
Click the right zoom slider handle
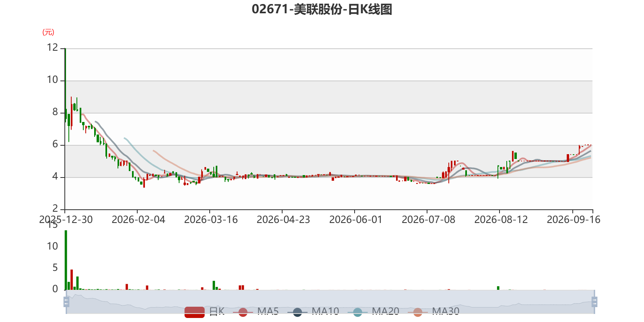pyautogui.click(x=594, y=301)
